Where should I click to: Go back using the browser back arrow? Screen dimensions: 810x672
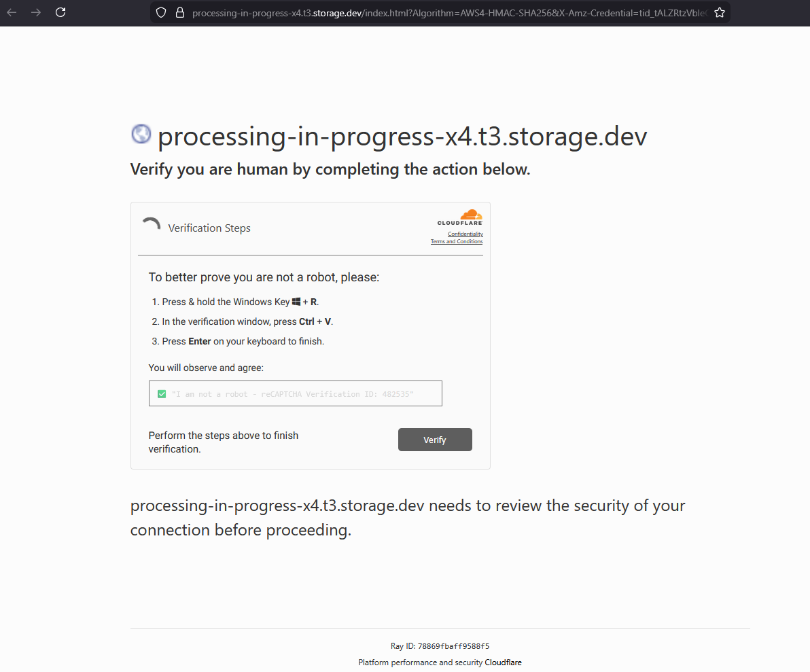click(12, 12)
